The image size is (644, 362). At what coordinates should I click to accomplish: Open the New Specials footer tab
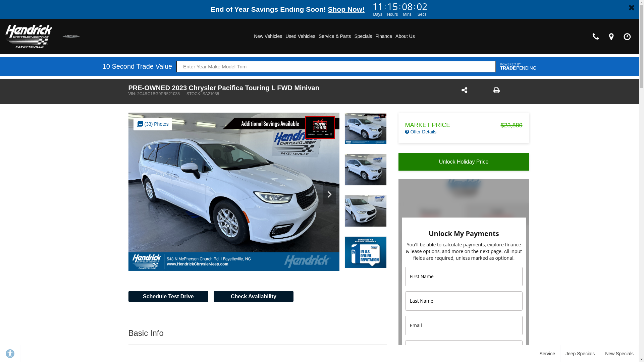pyautogui.click(x=619, y=354)
